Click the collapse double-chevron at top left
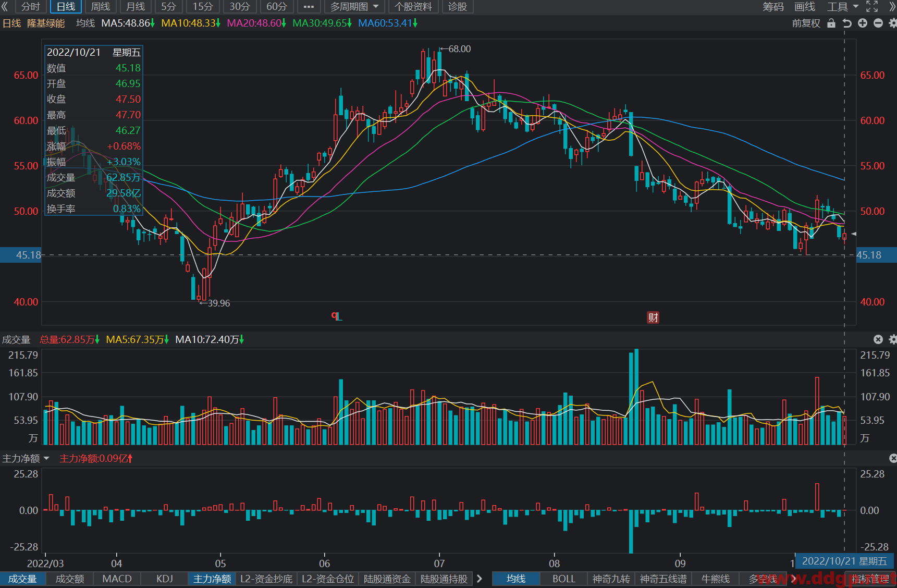The image size is (897, 588). [x=5, y=6]
